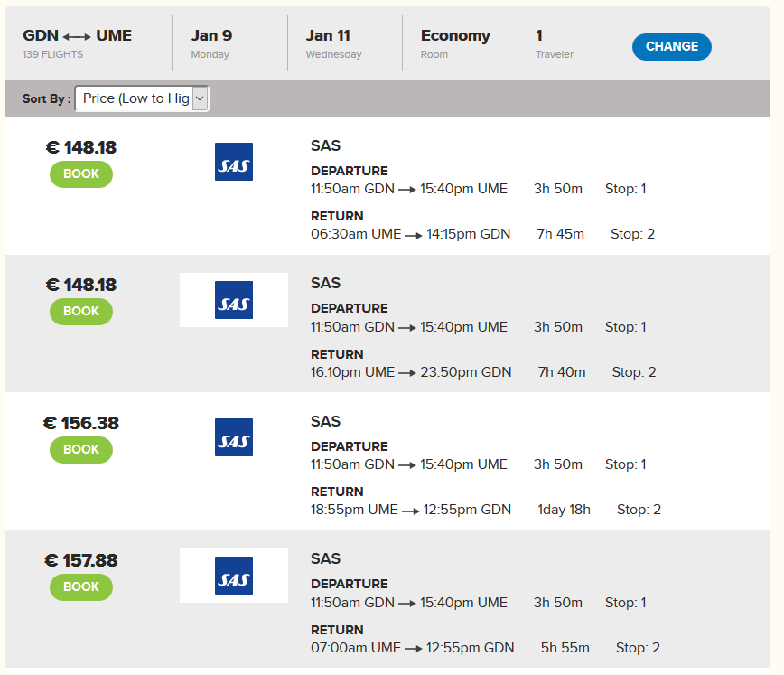Select the Jan 11 Wednesday return date
The height and width of the screenshot is (675, 784).
point(333,43)
